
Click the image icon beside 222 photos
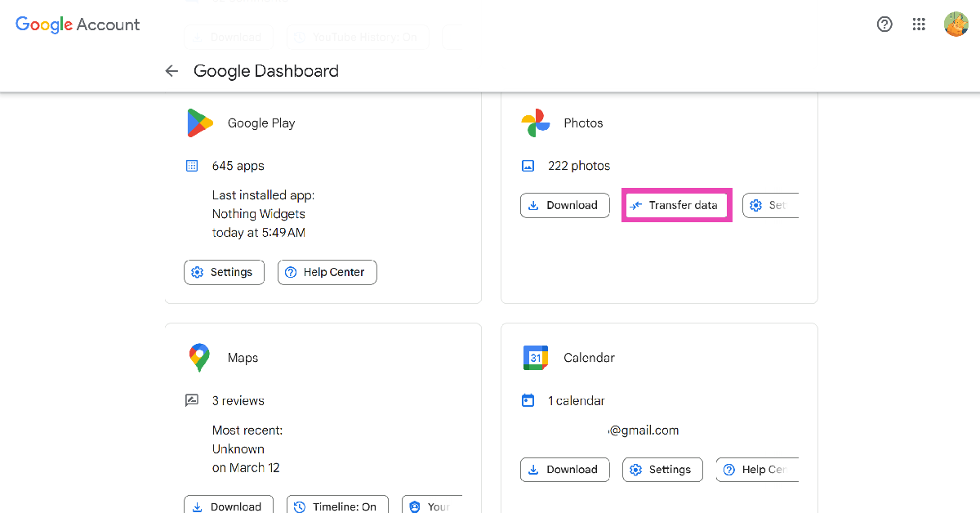coord(528,166)
